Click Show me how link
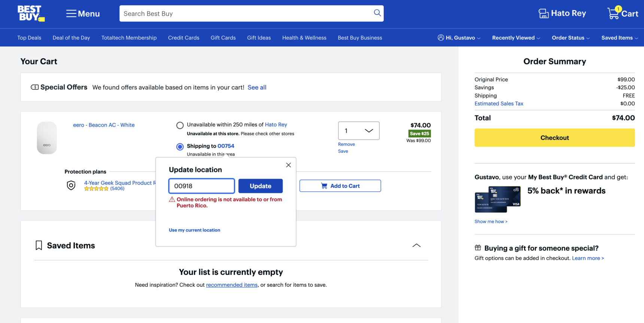 coord(491,221)
